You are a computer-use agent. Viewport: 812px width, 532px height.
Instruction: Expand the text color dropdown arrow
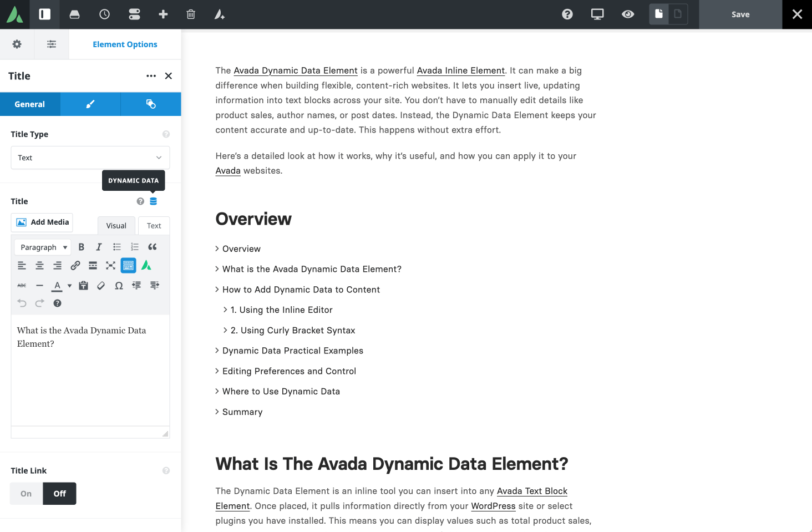[69, 285]
